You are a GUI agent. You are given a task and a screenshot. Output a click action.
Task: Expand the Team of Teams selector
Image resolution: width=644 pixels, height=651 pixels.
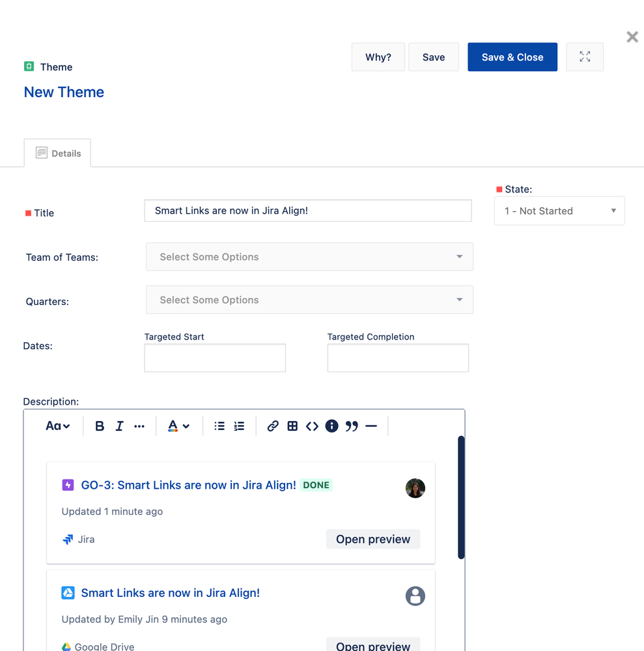coord(309,257)
